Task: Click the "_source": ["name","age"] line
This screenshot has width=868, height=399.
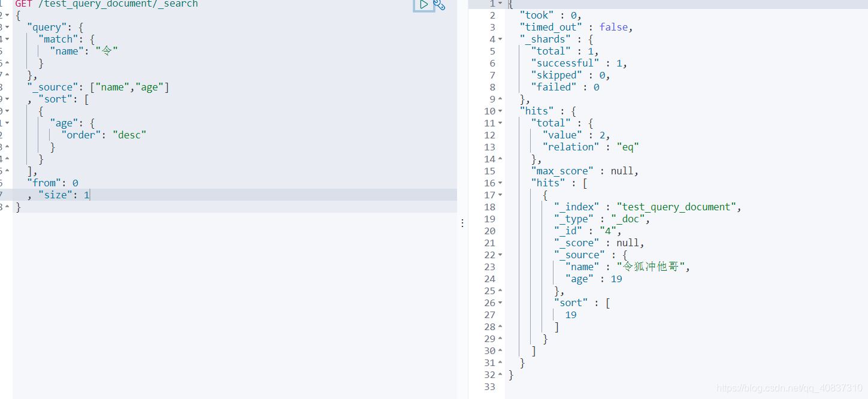Action: coord(98,87)
